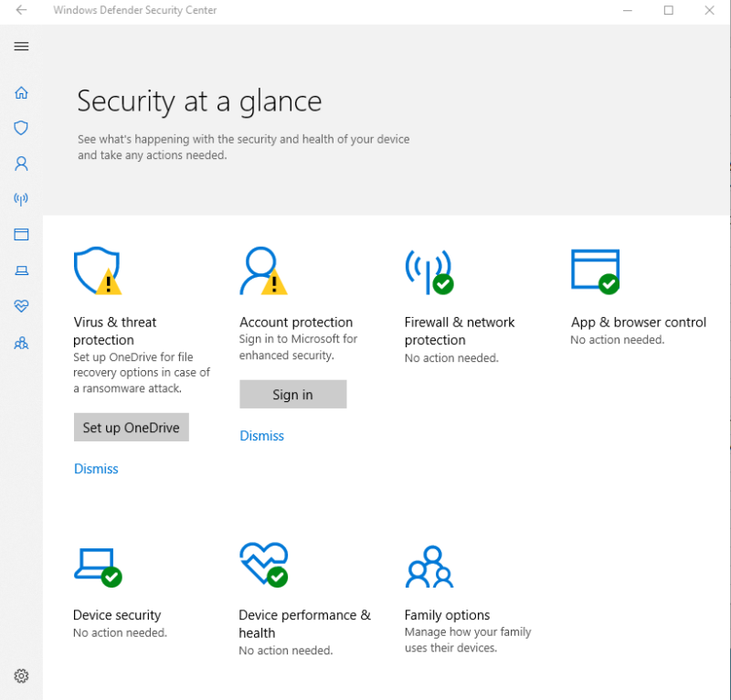Click the Set up OneDrive button

(132, 427)
